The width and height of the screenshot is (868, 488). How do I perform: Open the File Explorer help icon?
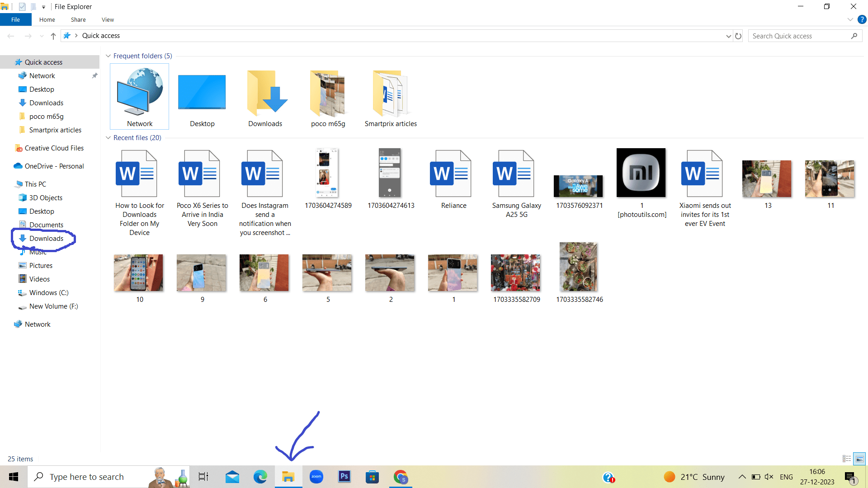tap(862, 20)
